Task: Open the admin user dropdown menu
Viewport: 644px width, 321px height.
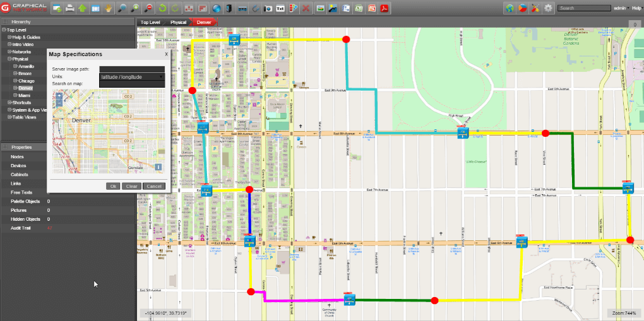Action: [621, 8]
